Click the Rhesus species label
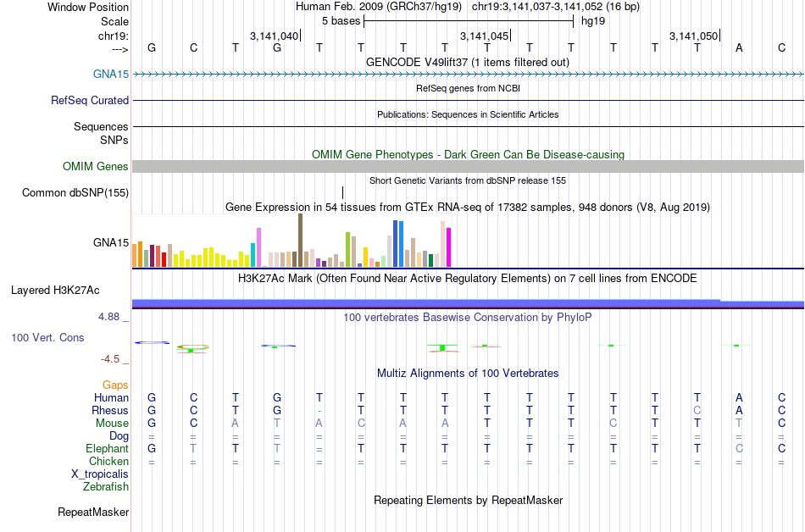The width and height of the screenshot is (805, 532). tap(110, 410)
